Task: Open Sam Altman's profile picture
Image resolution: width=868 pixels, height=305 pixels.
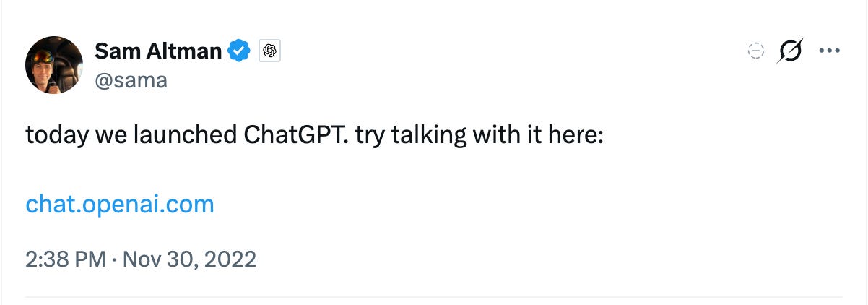Action: (x=54, y=64)
